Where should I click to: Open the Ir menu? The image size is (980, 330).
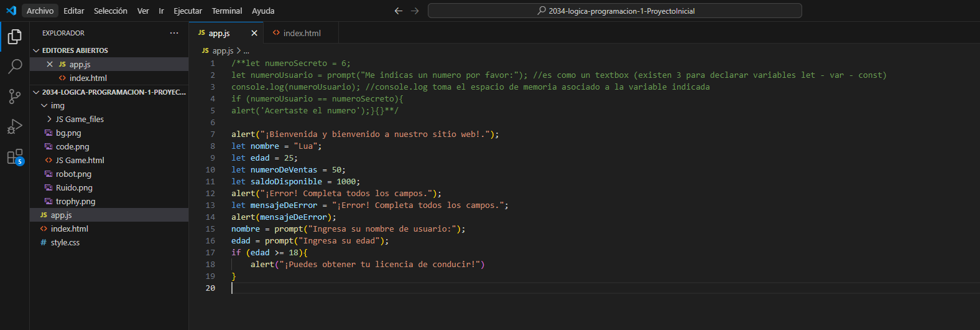(x=161, y=11)
